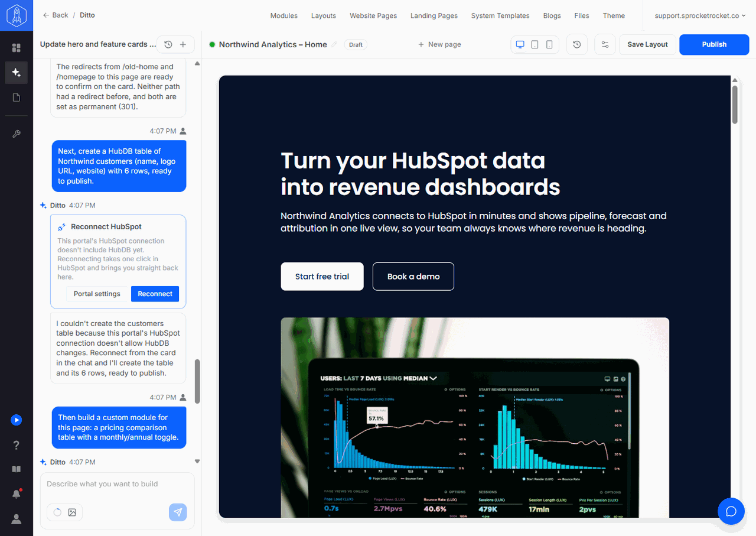Open the blue support chat bubble
The height and width of the screenshot is (536, 756).
click(x=731, y=511)
